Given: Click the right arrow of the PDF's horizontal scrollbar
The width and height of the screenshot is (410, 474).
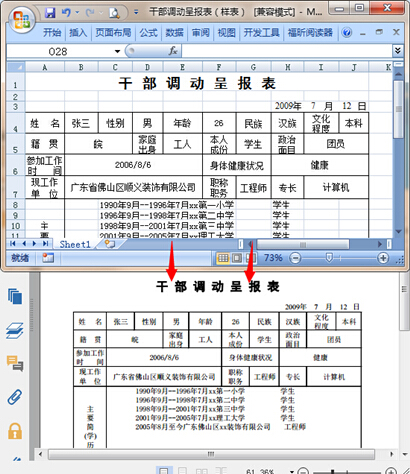Looking at the screenshot, I should click(x=392, y=454).
